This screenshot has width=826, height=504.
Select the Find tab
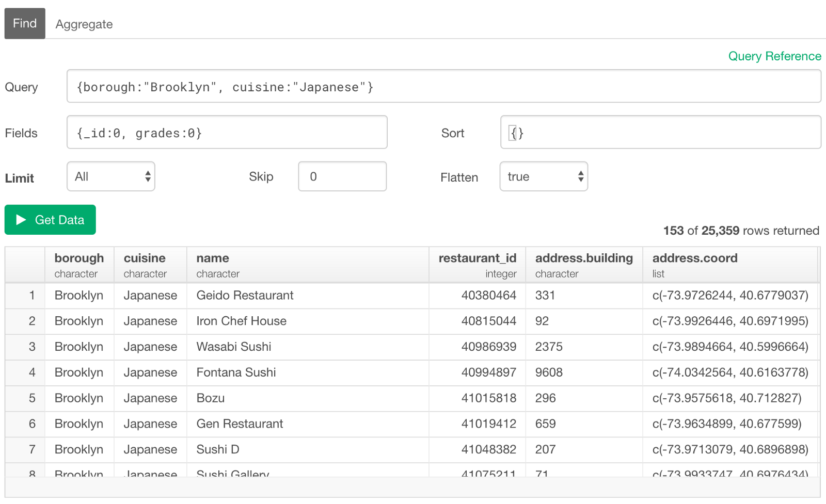(x=25, y=23)
